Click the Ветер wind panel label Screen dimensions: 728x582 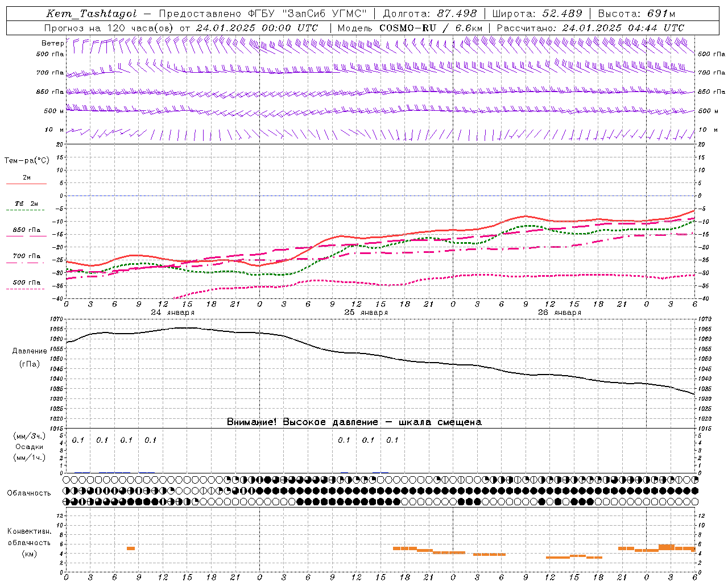52,43
